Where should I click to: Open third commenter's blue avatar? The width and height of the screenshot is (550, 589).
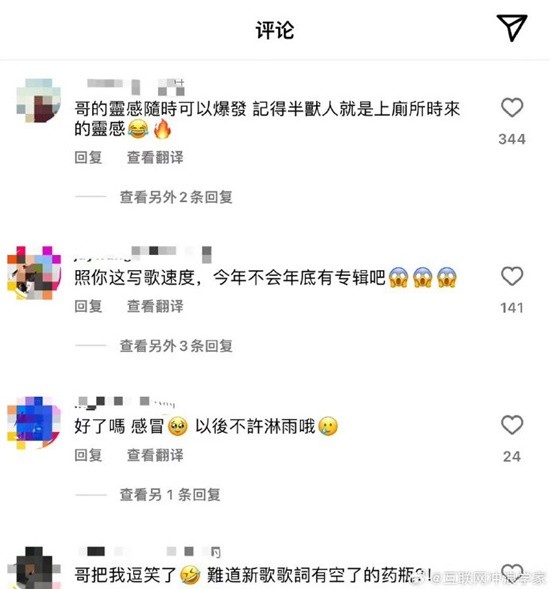click(34, 423)
